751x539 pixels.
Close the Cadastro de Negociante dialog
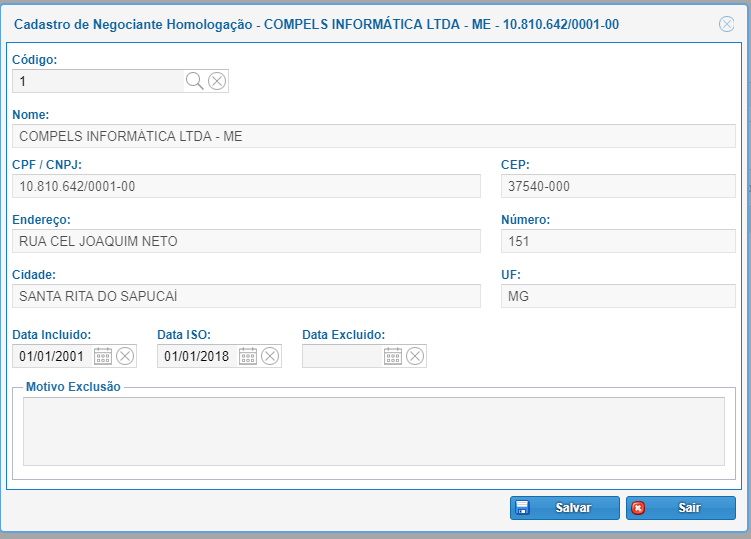[x=727, y=24]
